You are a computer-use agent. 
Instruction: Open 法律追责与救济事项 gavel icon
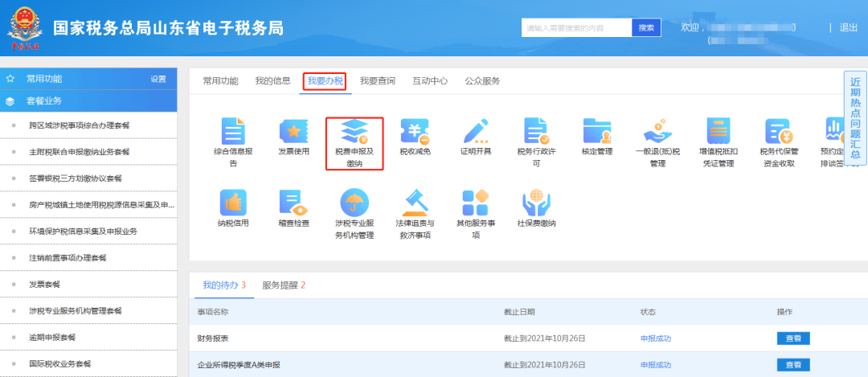tap(416, 203)
